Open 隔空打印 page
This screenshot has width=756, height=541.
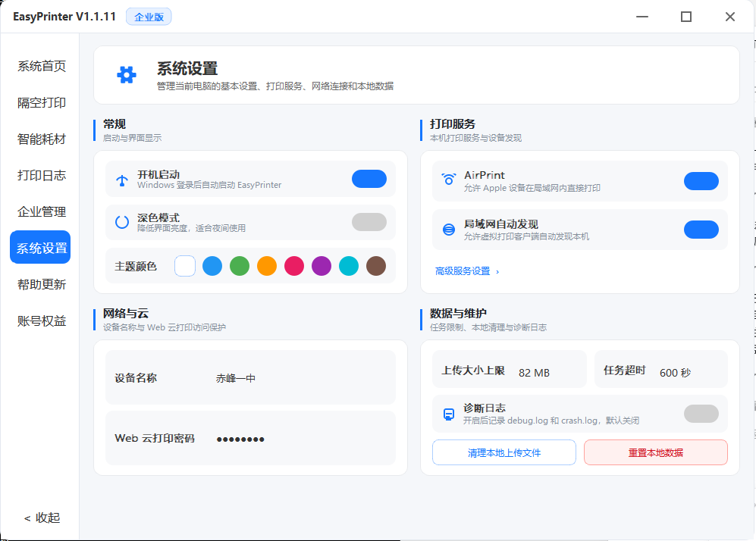pyautogui.click(x=42, y=102)
